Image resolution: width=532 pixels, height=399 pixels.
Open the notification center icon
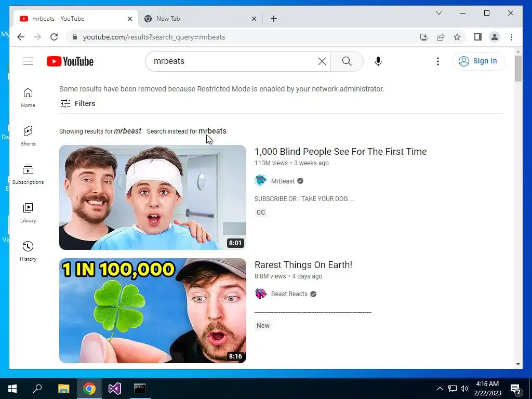(x=516, y=389)
